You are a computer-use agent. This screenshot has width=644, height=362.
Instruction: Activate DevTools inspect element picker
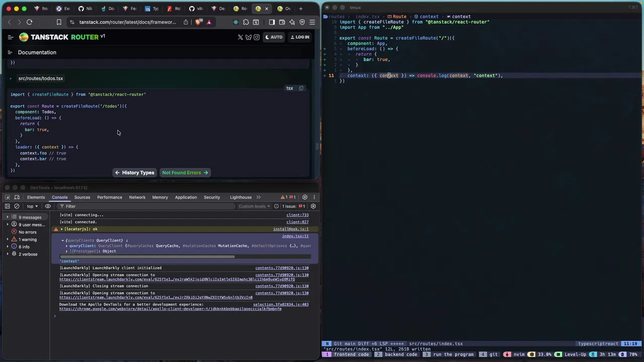click(x=7, y=197)
